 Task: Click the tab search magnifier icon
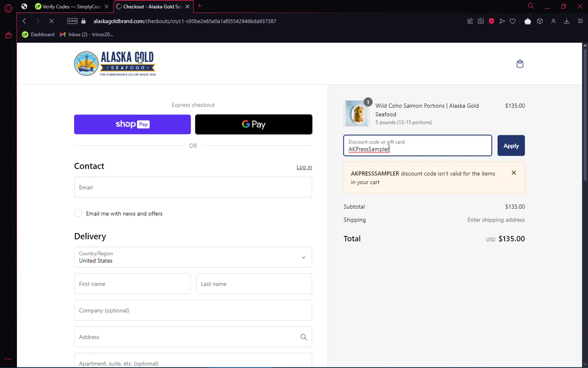click(531, 6)
